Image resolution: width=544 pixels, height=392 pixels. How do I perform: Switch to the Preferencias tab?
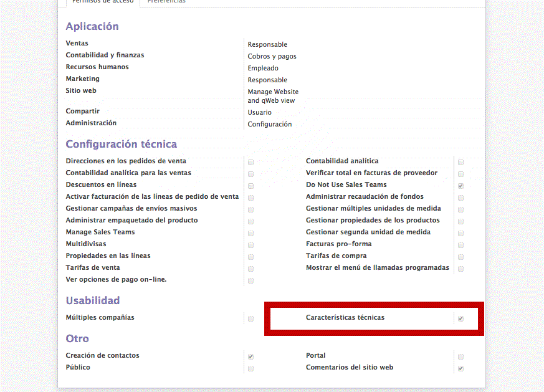[x=166, y=2]
